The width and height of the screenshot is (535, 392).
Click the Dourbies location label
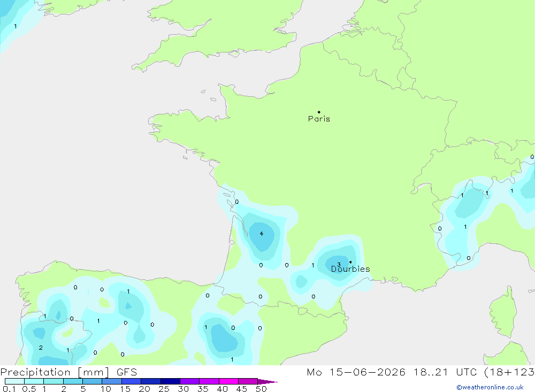[350, 269]
